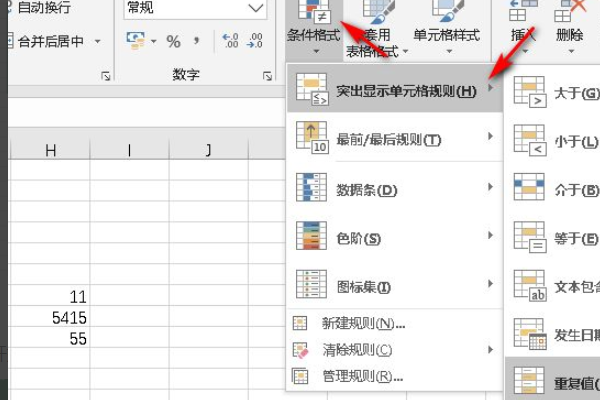Apply percent style (%) format
This screenshot has height=400, width=600.
pos(173,41)
